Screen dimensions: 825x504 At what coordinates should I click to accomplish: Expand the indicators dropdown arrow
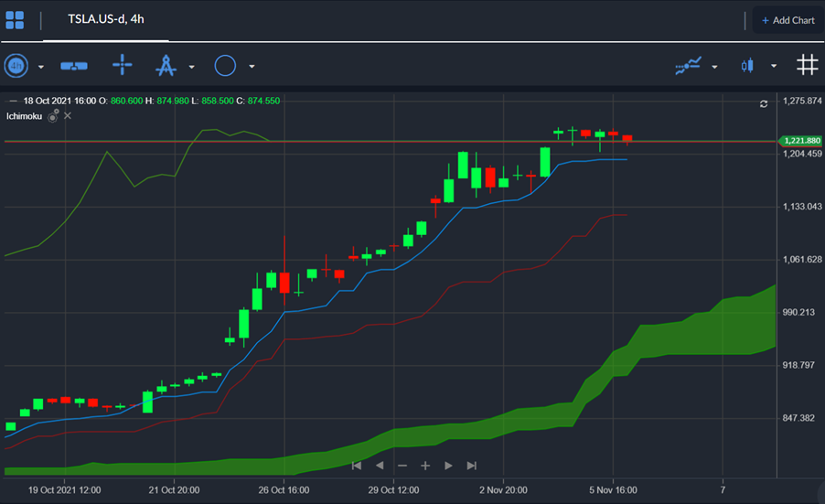[x=714, y=67]
